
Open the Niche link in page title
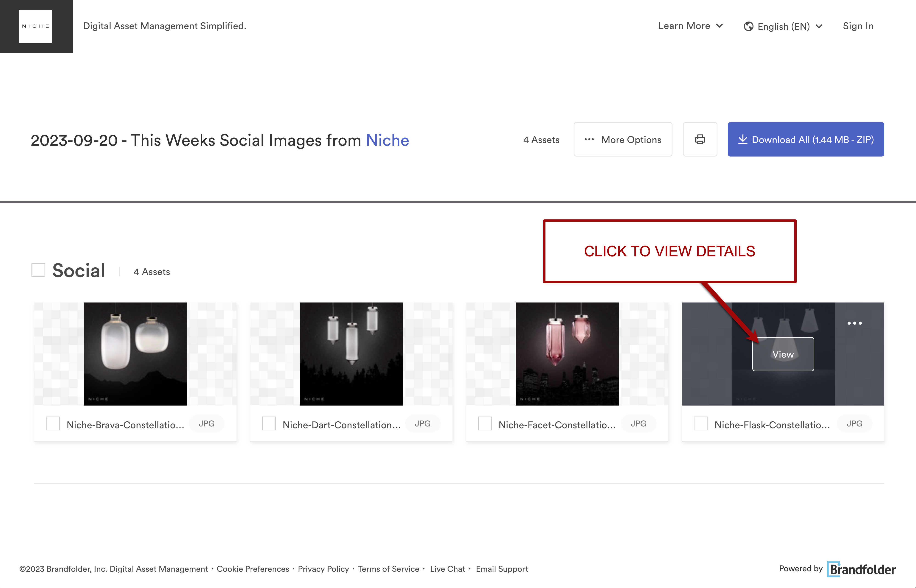click(387, 140)
